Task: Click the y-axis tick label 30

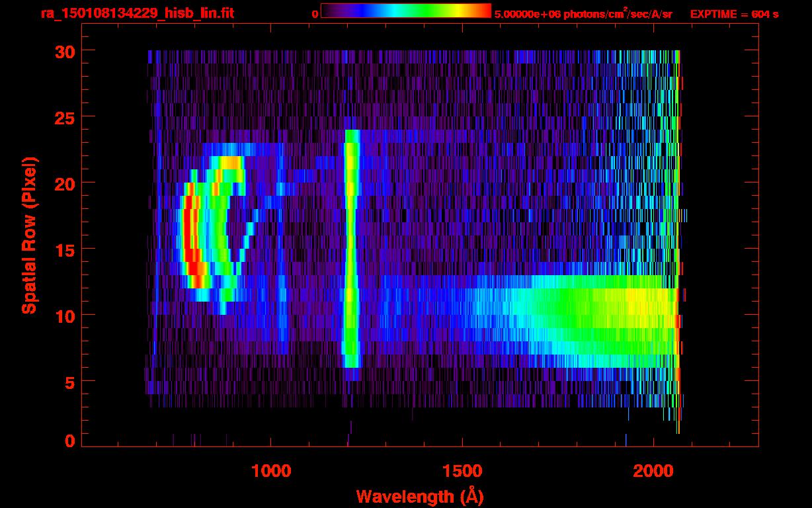Action: point(65,51)
